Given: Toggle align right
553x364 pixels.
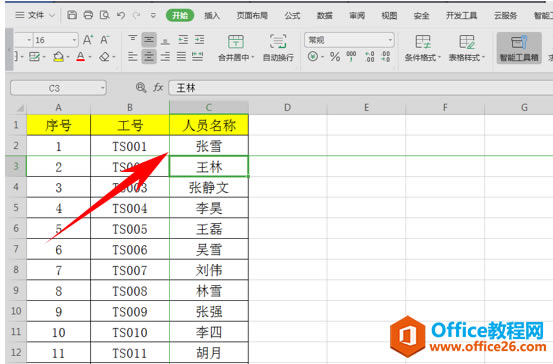Looking at the screenshot, I should 165,56.
